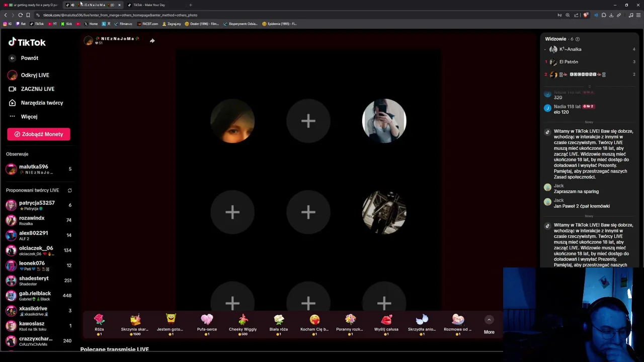The width and height of the screenshot is (644, 362).
Task: Open alex802291 live stream
Action: [38, 235]
